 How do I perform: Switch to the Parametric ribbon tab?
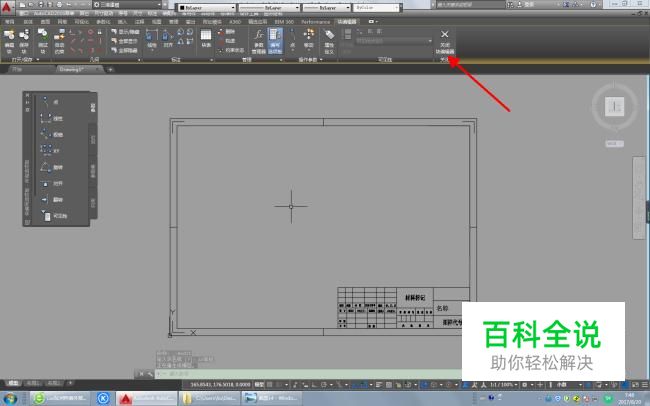click(103, 22)
